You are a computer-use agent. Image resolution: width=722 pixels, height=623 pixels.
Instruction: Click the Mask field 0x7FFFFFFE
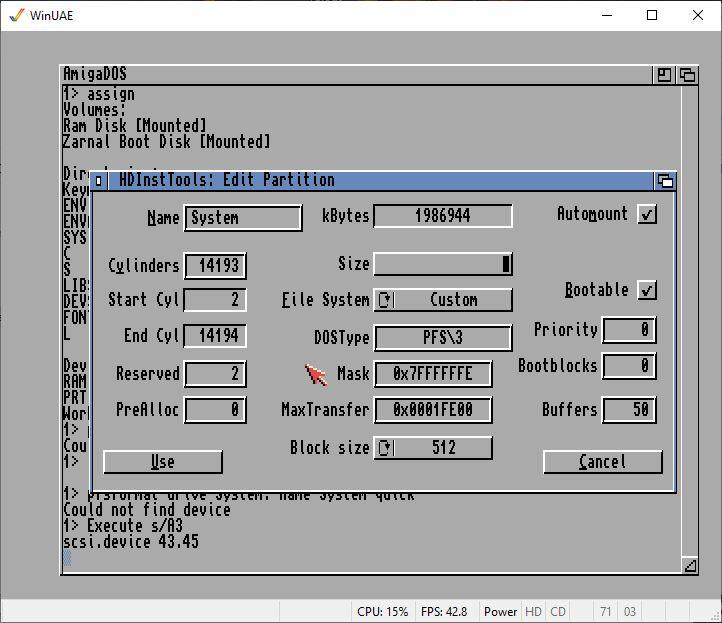click(x=433, y=373)
